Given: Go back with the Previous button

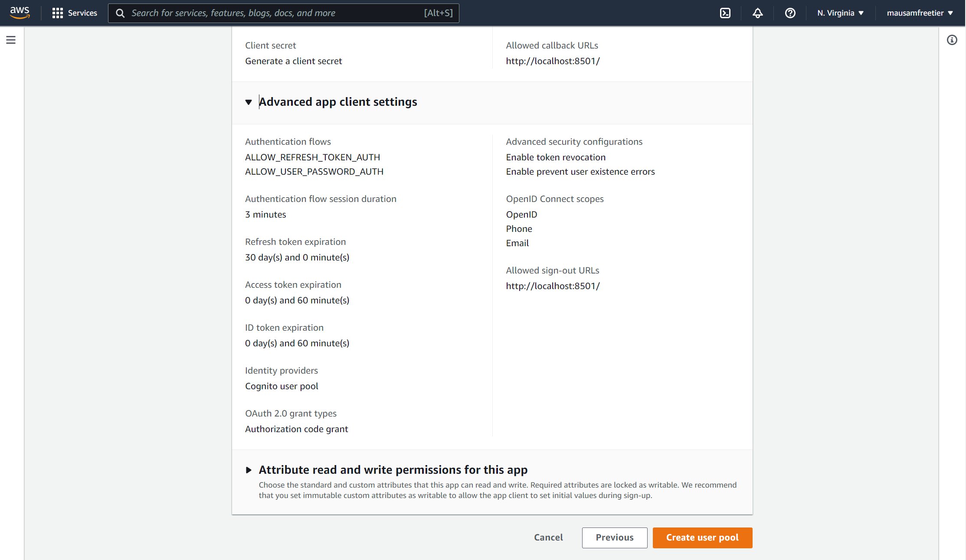Looking at the screenshot, I should point(614,537).
